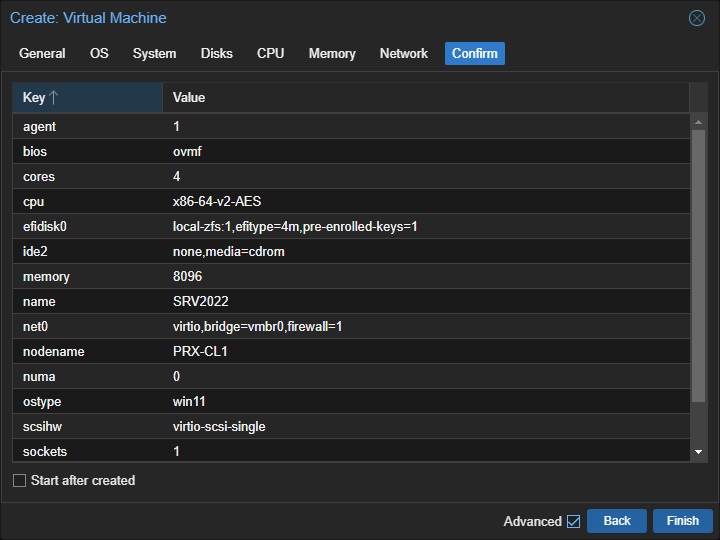Select the CPU tab
The height and width of the screenshot is (540, 720).
270,53
